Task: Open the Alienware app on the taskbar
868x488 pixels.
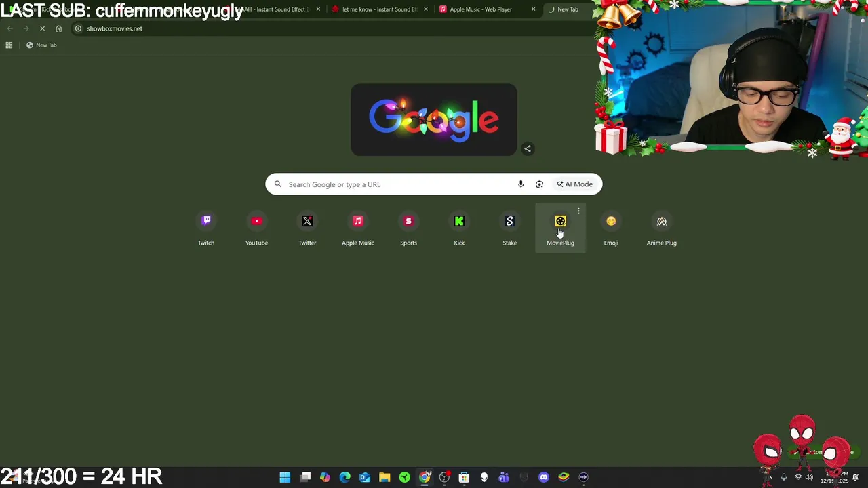Action: pos(484,477)
